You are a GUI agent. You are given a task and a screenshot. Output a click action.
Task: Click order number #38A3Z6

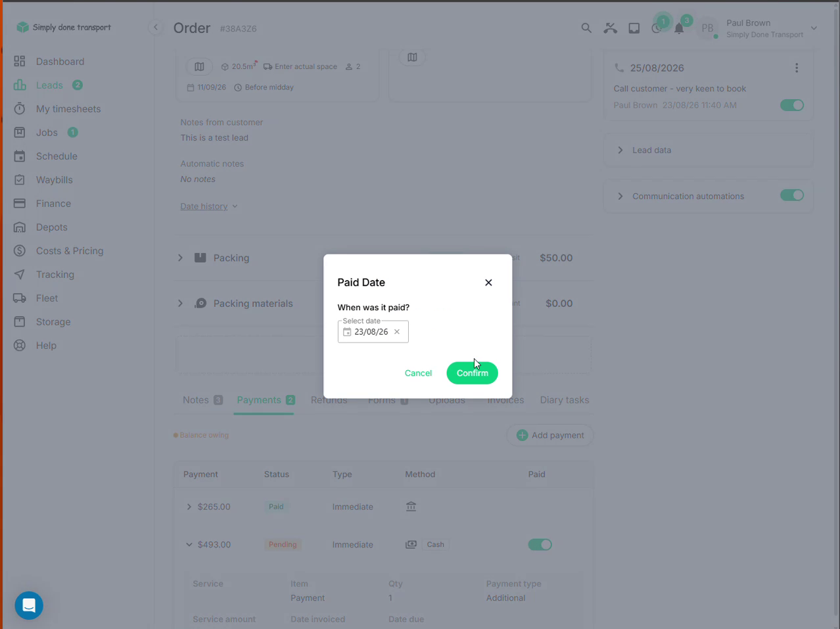pos(238,29)
